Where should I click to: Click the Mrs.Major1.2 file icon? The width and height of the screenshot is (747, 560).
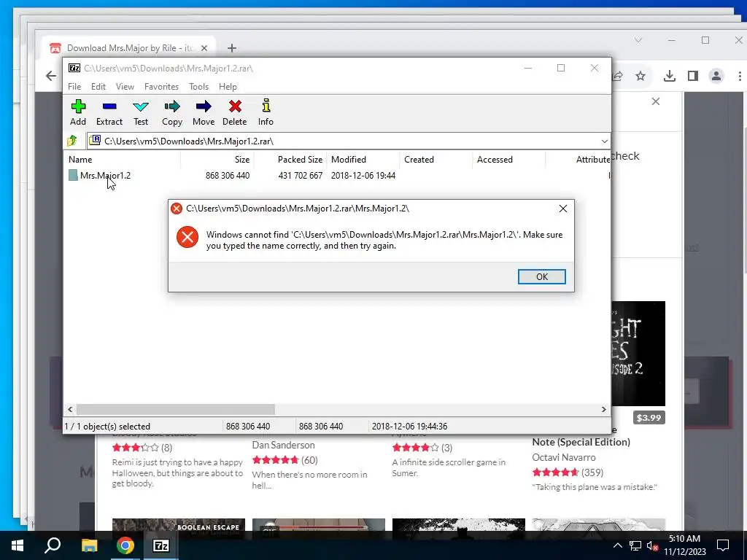pos(73,175)
